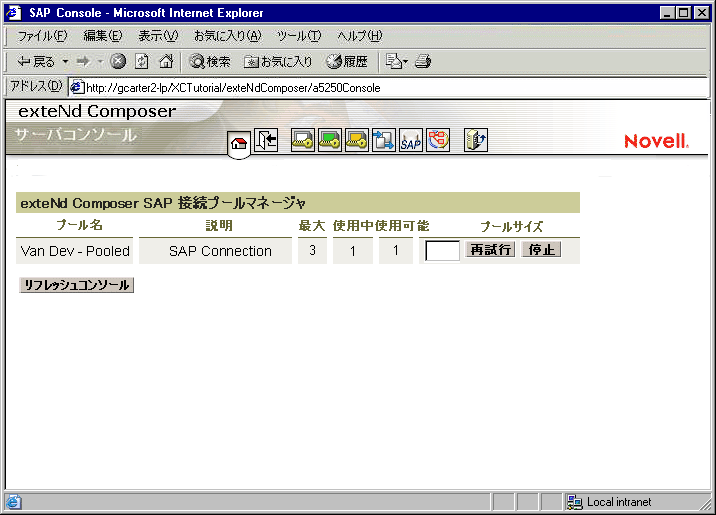Click the Novell logo
Screen dimensions: 716x515
pos(656,141)
